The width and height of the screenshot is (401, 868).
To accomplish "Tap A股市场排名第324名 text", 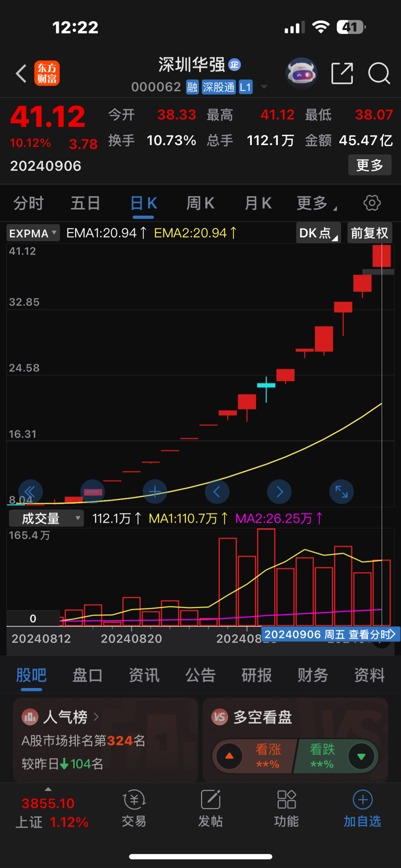I will click(x=84, y=741).
